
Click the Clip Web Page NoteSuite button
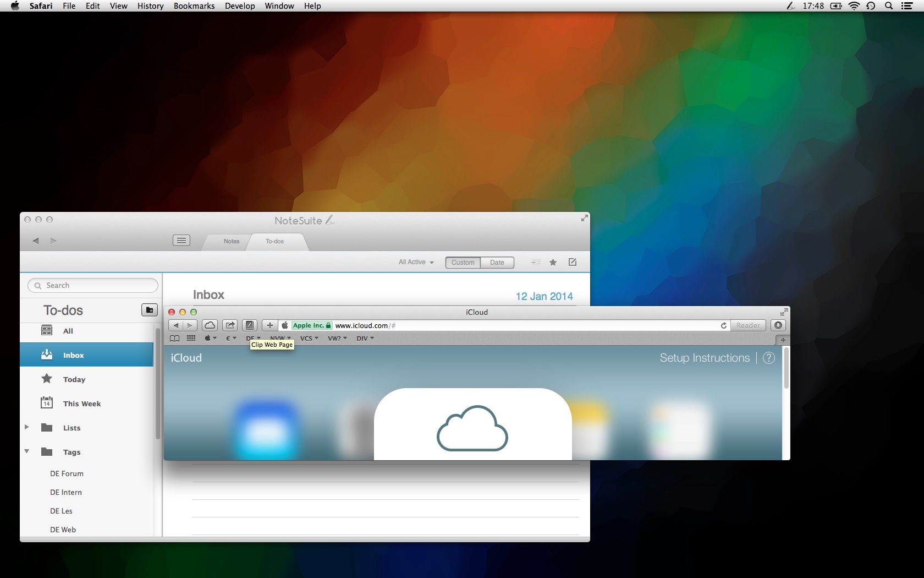[x=250, y=325]
